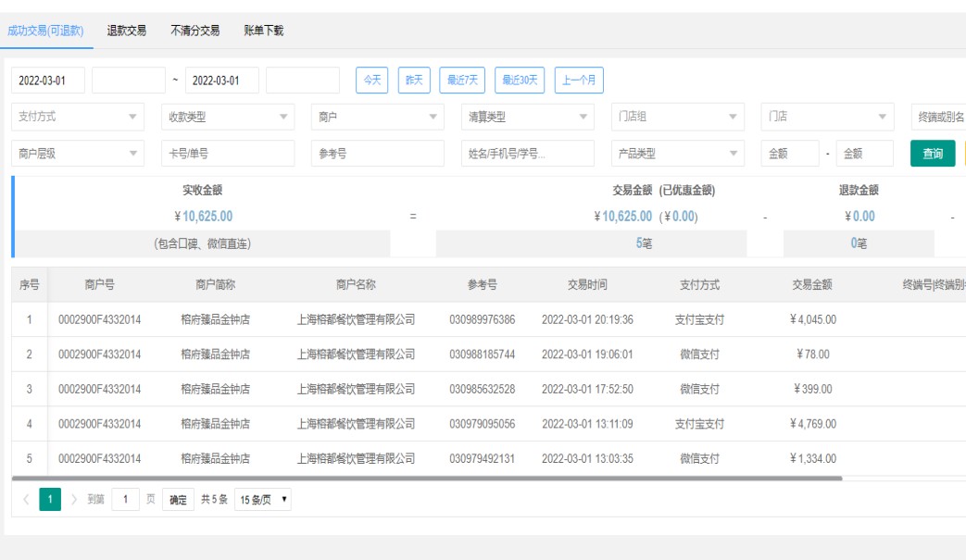Open the 15条/页 page size selector
Viewport: 966px width, 560px height.
pos(261,500)
